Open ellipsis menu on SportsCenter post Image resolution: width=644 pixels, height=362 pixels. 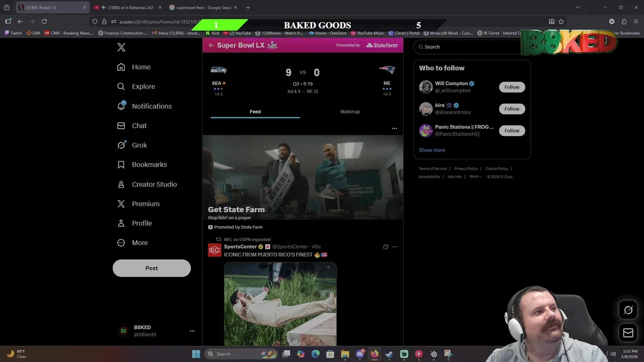[x=394, y=247]
